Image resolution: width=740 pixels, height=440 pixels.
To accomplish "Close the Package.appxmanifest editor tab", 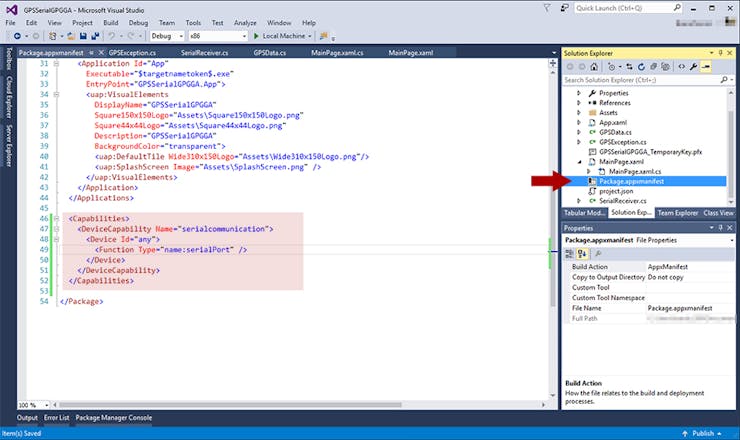I will pos(101,53).
